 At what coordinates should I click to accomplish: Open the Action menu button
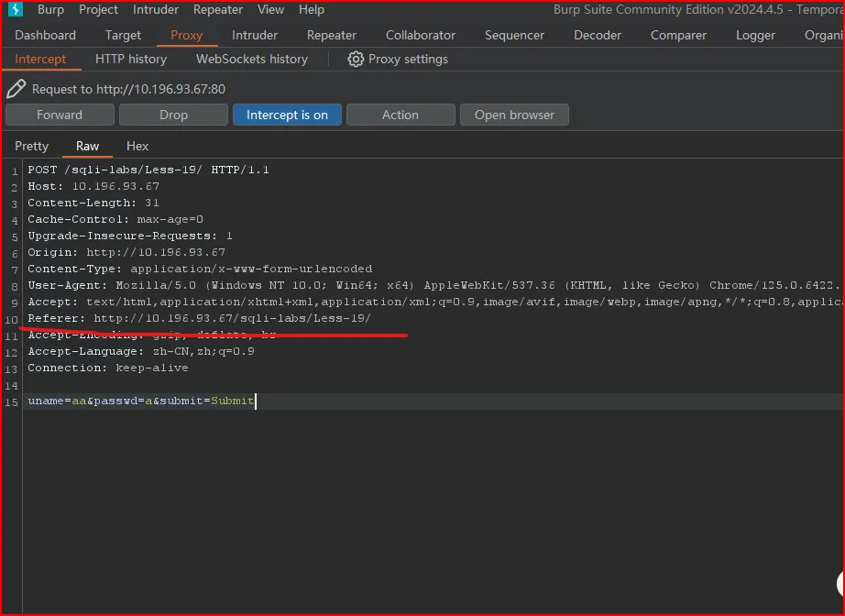401,115
